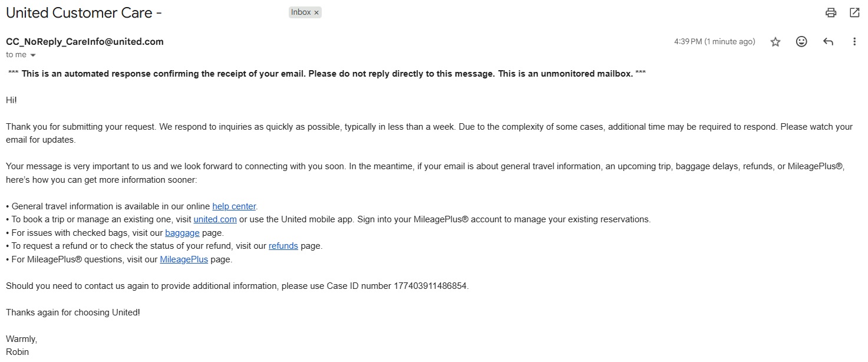The height and width of the screenshot is (362, 868).
Task: Expand recipient details arrow next to 'to me'
Action: pos(33,55)
